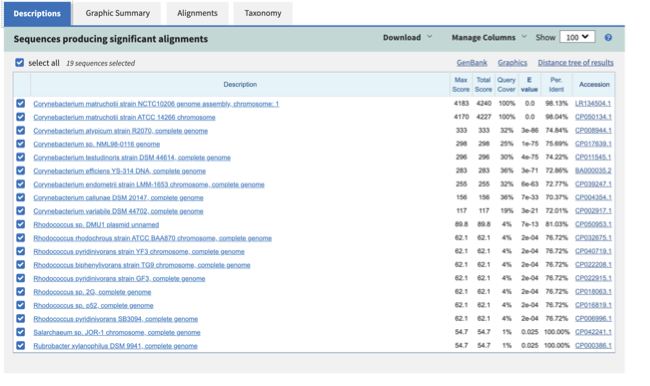Toggle checkbox for Rhodococcus pyridinivorans GF3
650x386 pixels.
[x=20, y=278]
